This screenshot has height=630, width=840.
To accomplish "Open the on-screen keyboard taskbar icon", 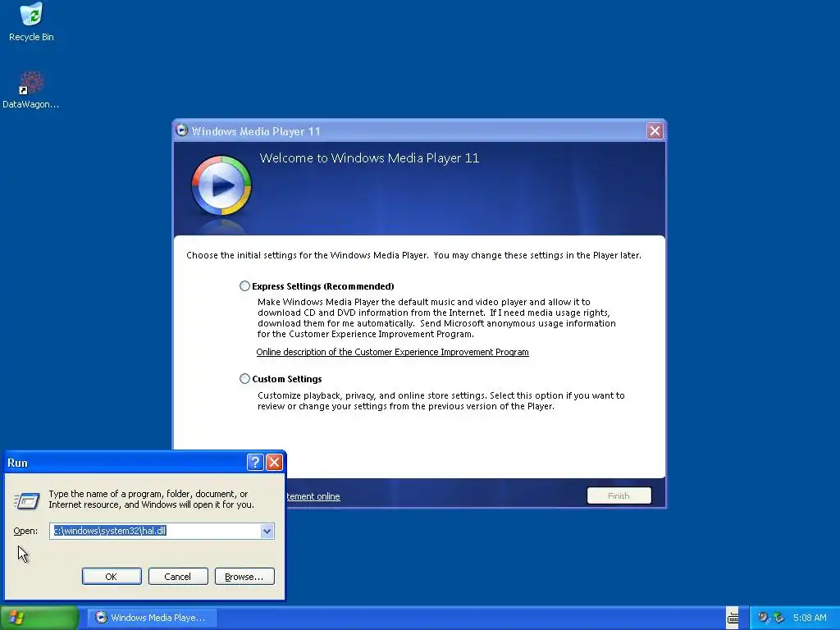I will 733,618.
